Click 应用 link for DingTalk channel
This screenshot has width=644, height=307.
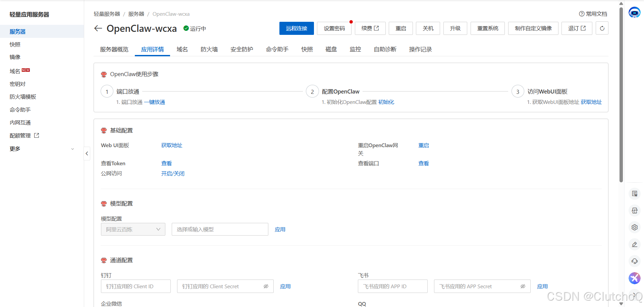(x=285, y=286)
